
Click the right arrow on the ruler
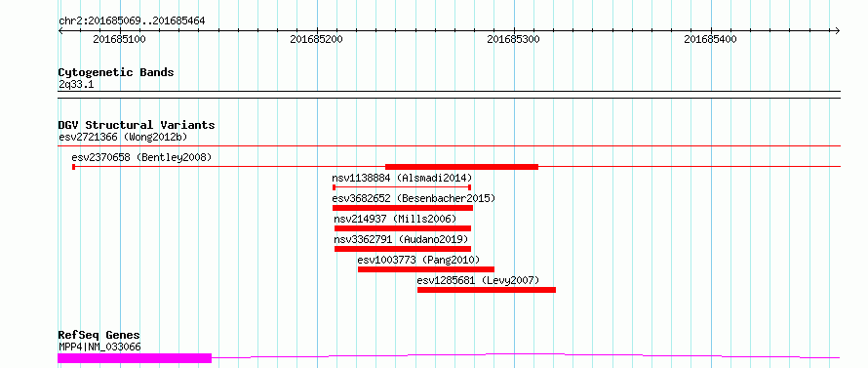pyautogui.click(x=838, y=30)
